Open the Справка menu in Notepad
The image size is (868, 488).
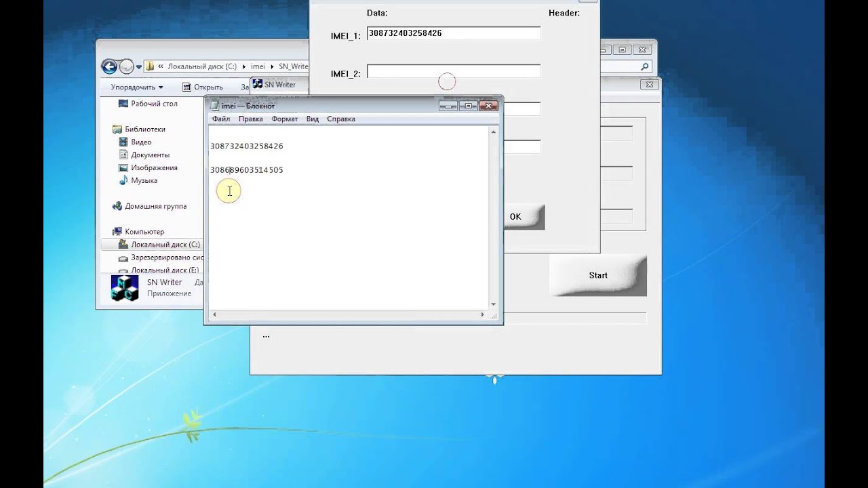pos(341,119)
